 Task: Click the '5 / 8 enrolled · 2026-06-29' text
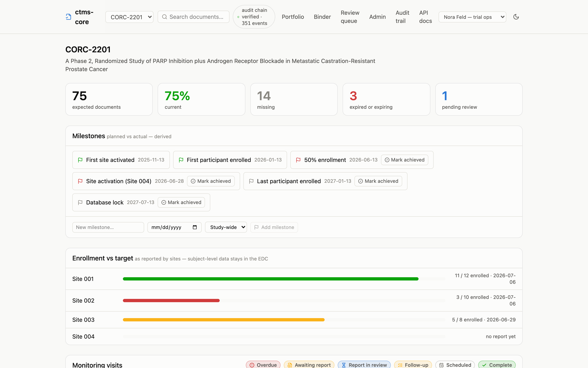[484, 320]
